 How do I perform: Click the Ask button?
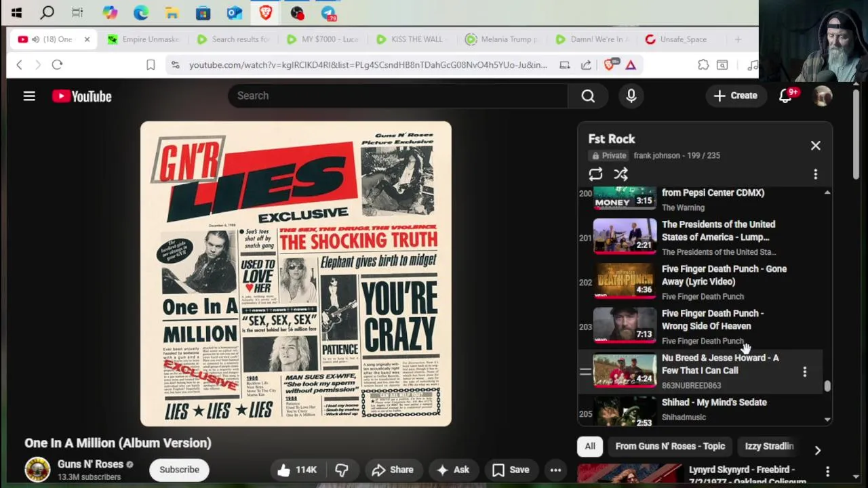453,470
